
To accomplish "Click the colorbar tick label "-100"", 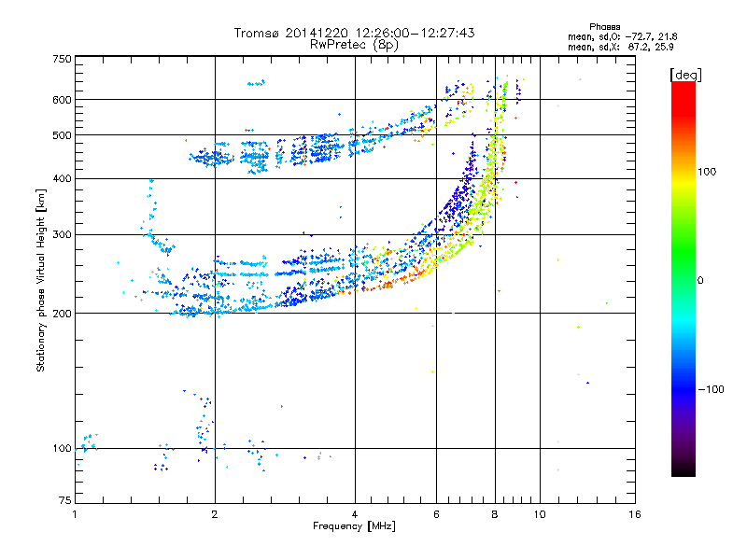I will (711, 389).
